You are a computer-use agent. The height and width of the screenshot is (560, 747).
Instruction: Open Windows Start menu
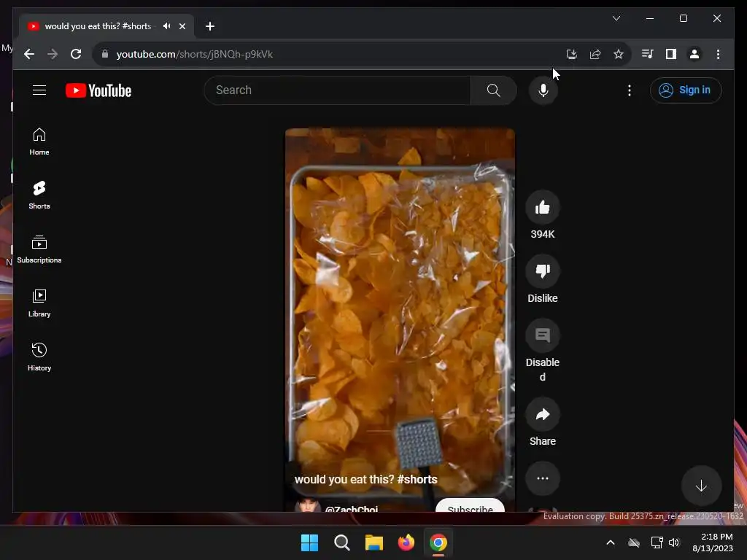[309, 542]
